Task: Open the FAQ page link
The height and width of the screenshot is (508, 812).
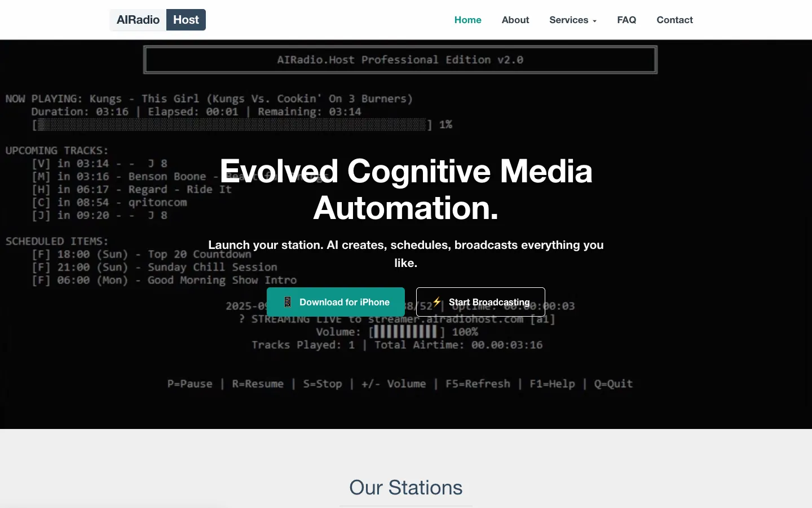Action: (626, 20)
